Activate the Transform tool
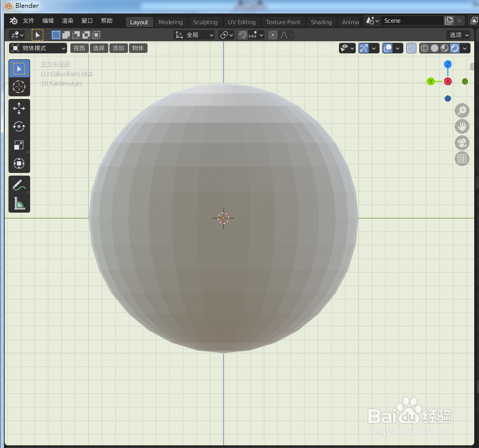479x448 pixels. click(19, 164)
